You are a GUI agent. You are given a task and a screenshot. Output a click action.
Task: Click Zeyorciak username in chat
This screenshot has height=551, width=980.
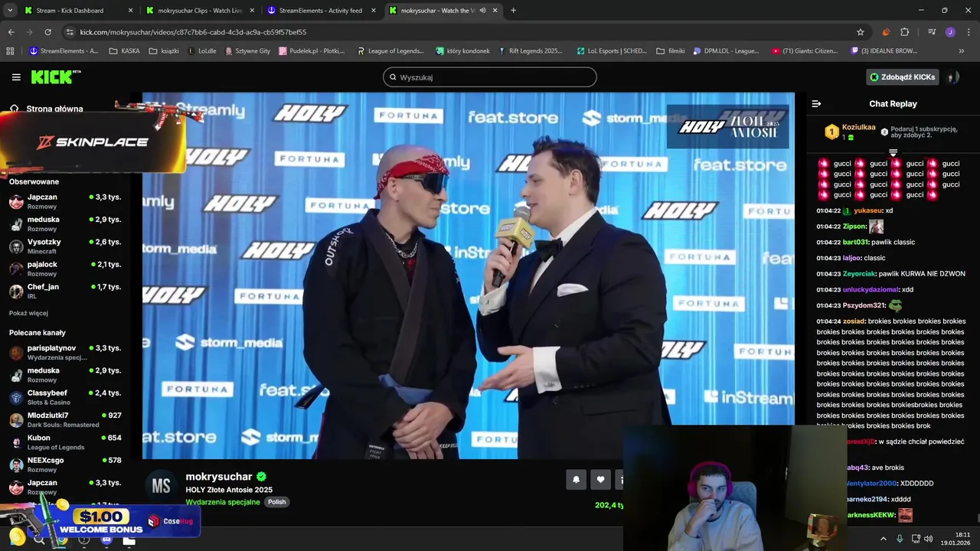[x=861, y=273]
